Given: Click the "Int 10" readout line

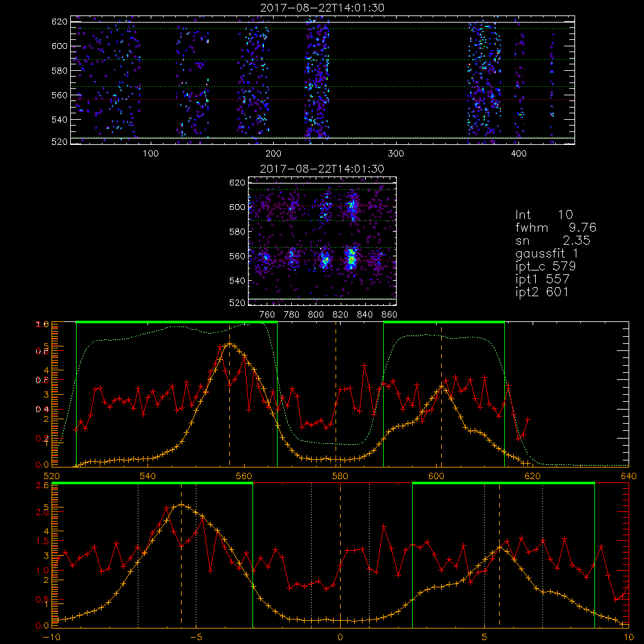Looking at the screenshot, I should click(x=544, y=214).
